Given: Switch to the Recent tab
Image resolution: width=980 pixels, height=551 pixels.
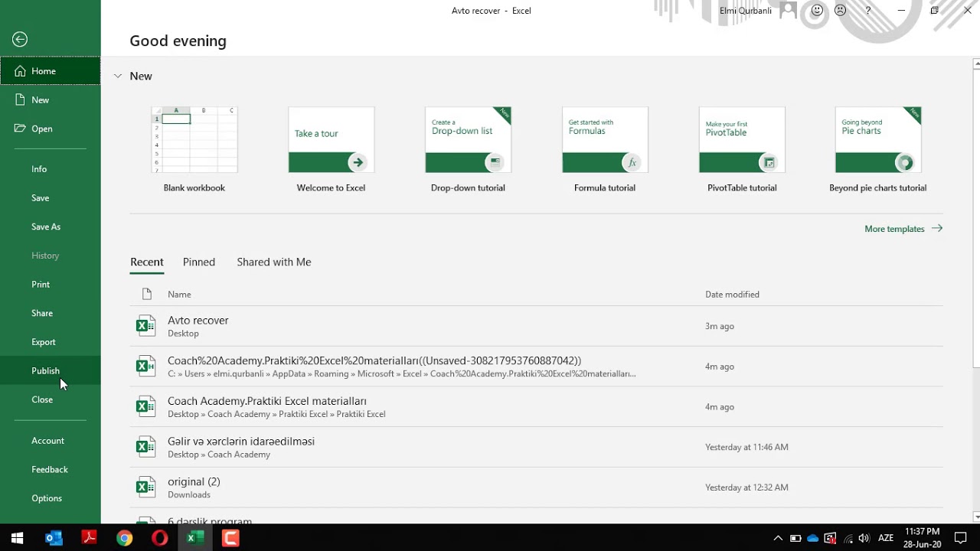Looking at the screenshot, I should 147,262.
